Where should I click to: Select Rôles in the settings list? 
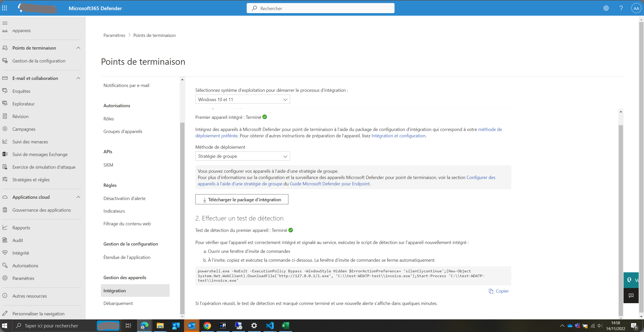tap(109, 119)
